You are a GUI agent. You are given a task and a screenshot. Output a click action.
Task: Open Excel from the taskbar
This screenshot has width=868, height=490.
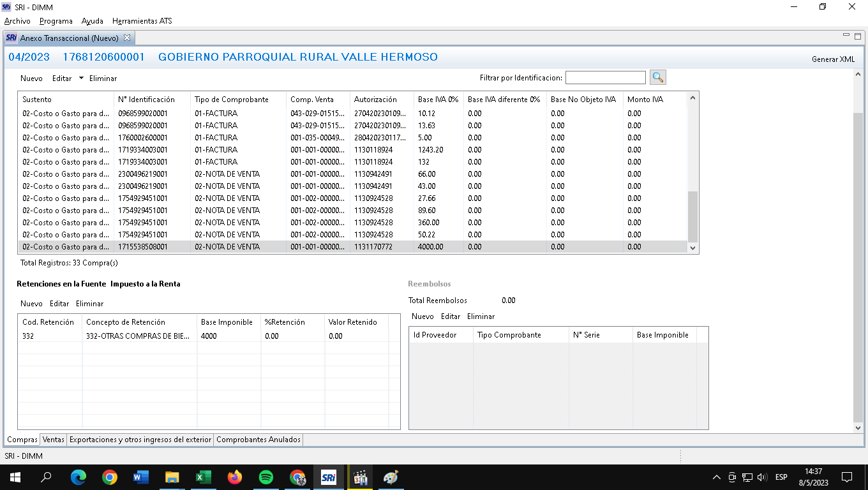coord(203,477)
